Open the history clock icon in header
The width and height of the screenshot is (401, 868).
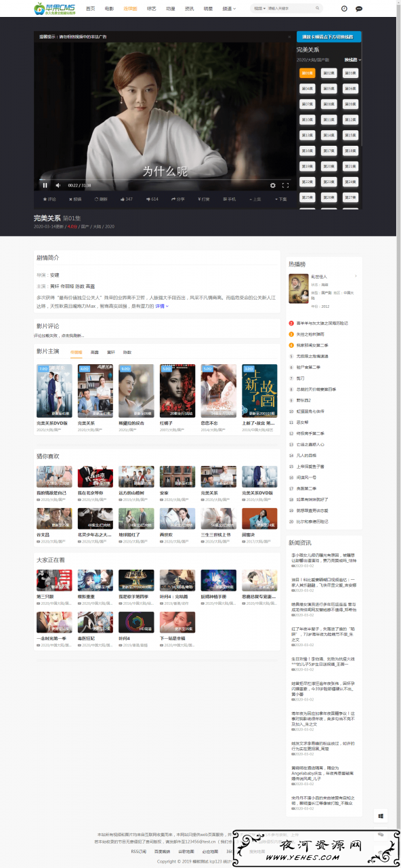(344, 9)
